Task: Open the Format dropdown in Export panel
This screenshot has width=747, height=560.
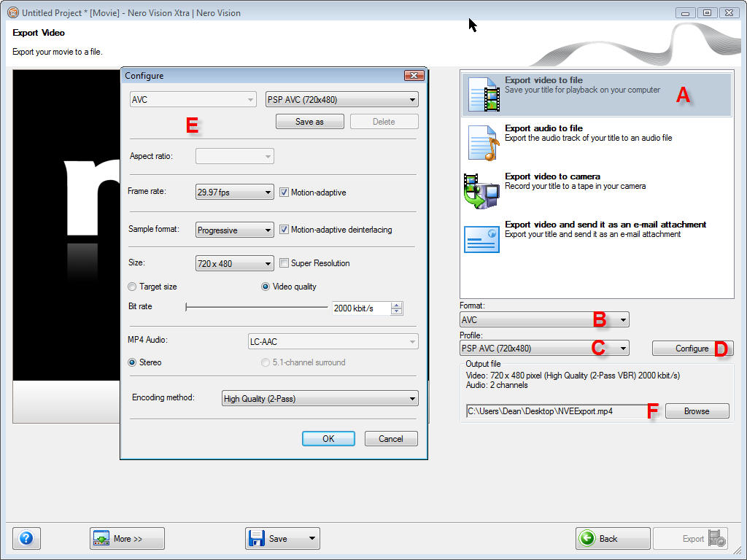Action: [544, 319]
